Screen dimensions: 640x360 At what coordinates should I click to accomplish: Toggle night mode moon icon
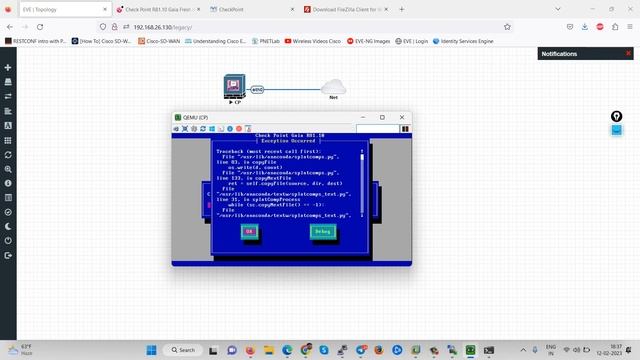pyautogui.click(x=8, y=227)
